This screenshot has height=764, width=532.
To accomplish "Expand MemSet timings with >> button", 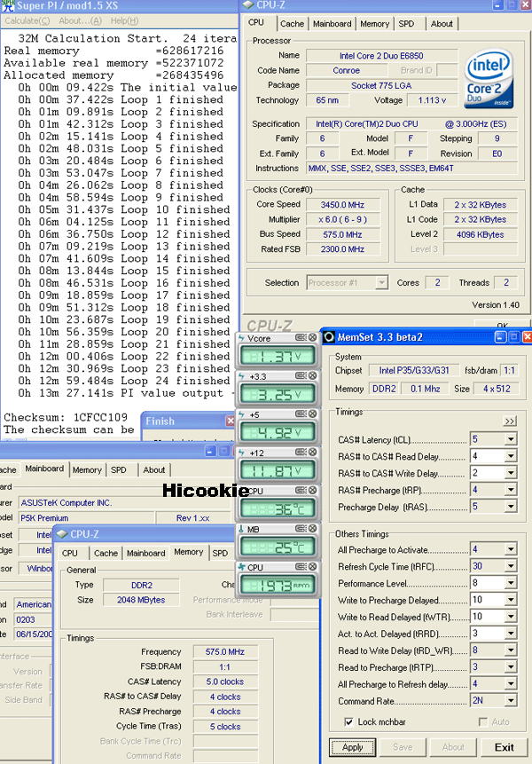I will (510, 421).
